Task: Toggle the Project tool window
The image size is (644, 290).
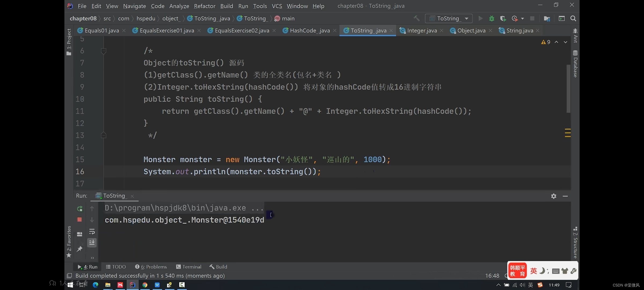Action: pyautogui.click(x=69, y=42)
